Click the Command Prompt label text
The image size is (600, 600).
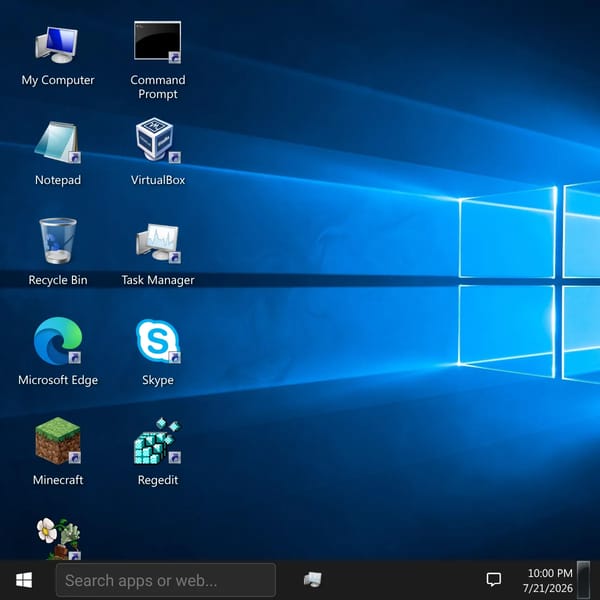click(x=158, y=87)
